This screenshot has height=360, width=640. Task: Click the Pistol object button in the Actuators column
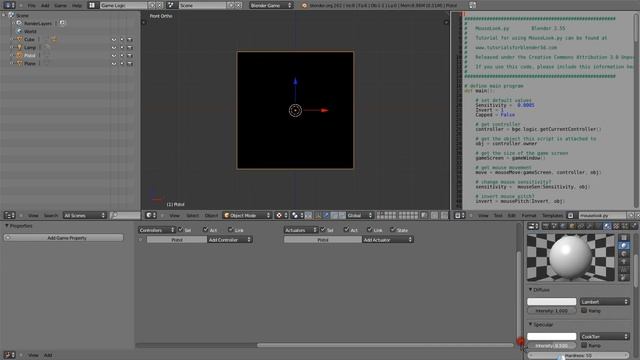pos(322,240)
